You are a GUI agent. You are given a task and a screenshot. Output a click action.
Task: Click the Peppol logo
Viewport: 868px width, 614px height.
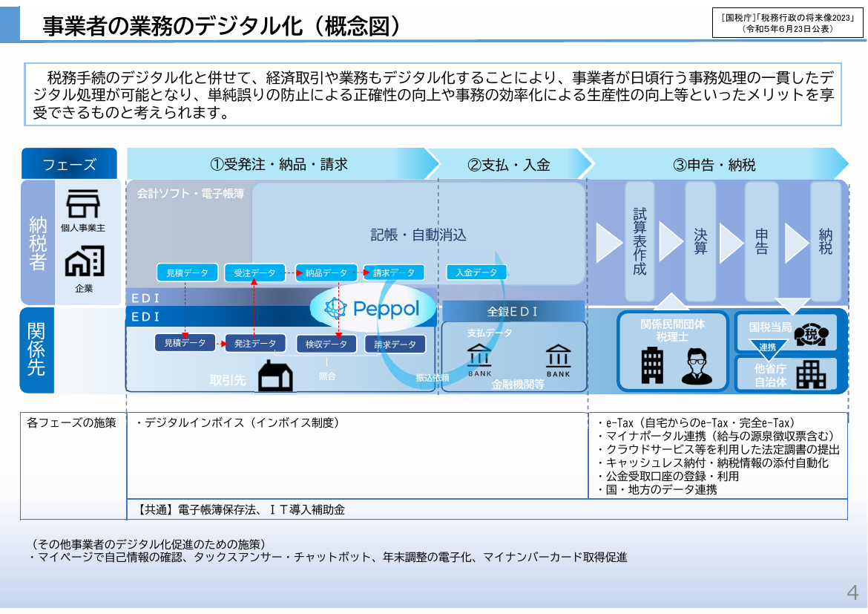coord(373,308)
